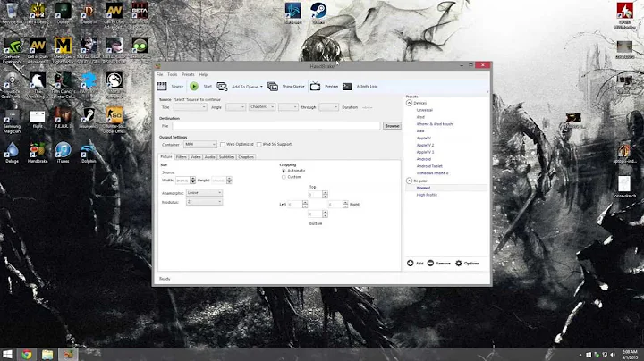Switch to the Subtitles tab
Viewport: 644px width, 361px height.
(226, 157)
